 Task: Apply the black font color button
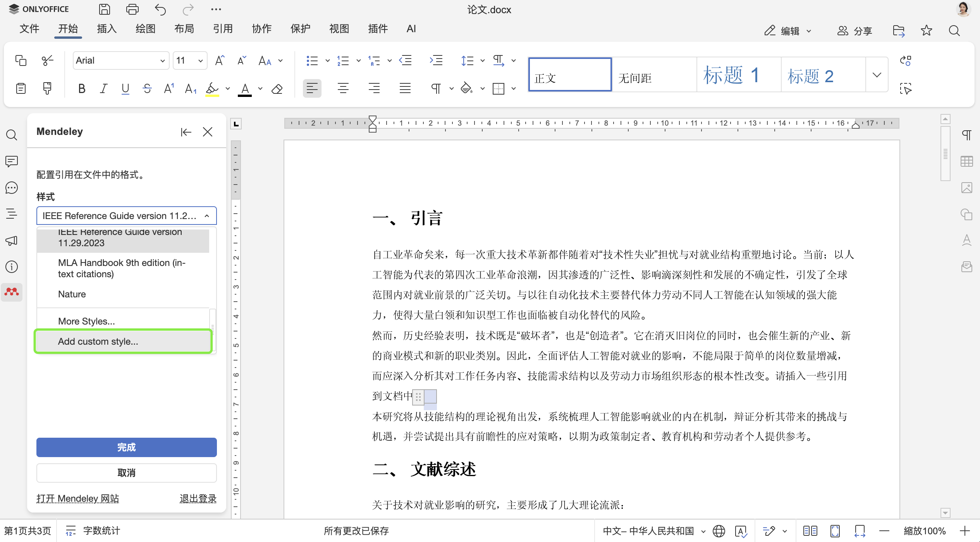245,89
